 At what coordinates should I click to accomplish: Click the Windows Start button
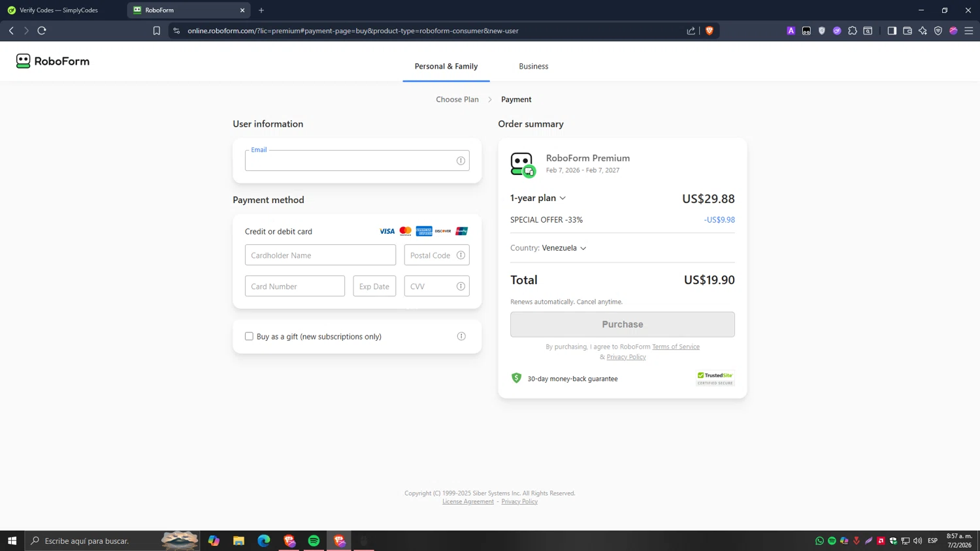[12, 541]
